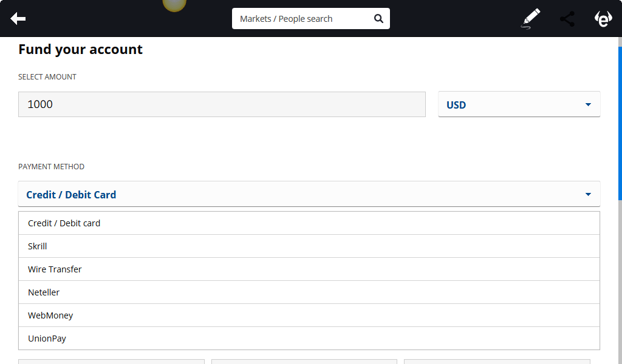Select Credit / Debit card option
The width and height of the screenshot is (622, 364).
309,223
